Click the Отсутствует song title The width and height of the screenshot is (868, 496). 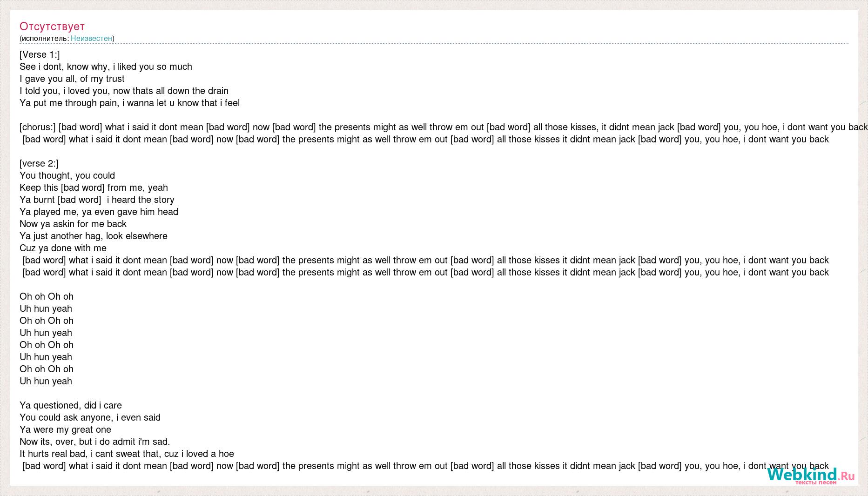[x=52, y=27]
